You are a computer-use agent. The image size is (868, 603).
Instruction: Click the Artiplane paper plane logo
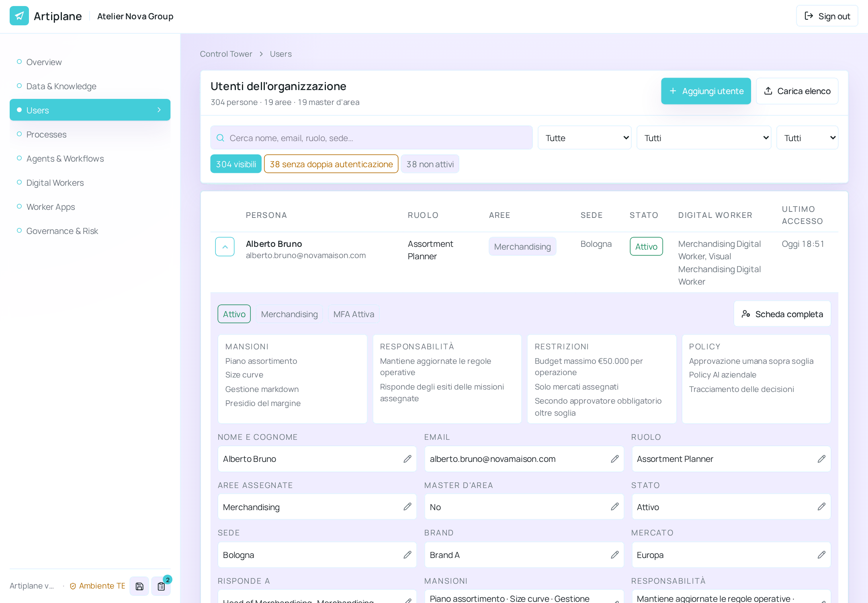tap(19, 16)
